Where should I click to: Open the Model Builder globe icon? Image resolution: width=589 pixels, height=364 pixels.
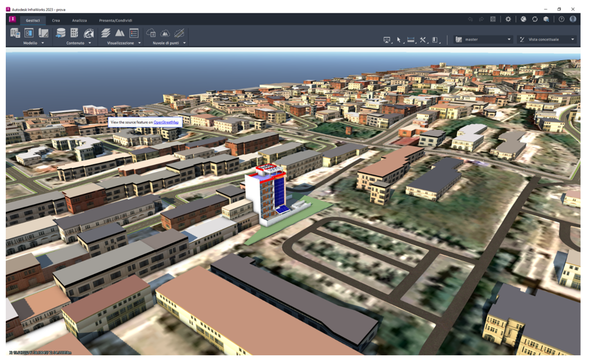[x=89, y=33]
